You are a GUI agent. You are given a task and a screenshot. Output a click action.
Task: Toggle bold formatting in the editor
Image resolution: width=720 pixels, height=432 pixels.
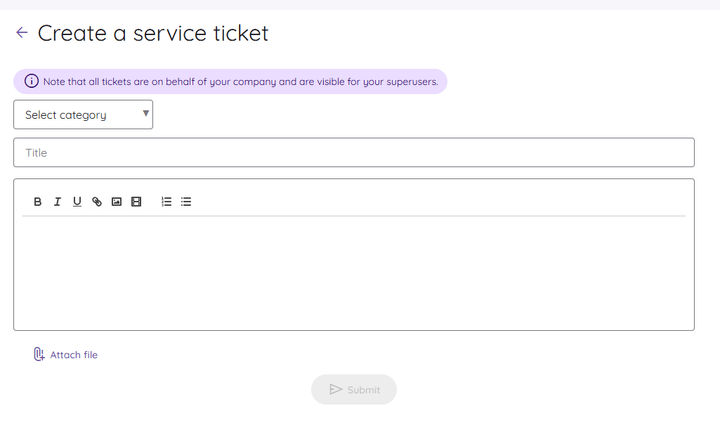tap(38, 202)
